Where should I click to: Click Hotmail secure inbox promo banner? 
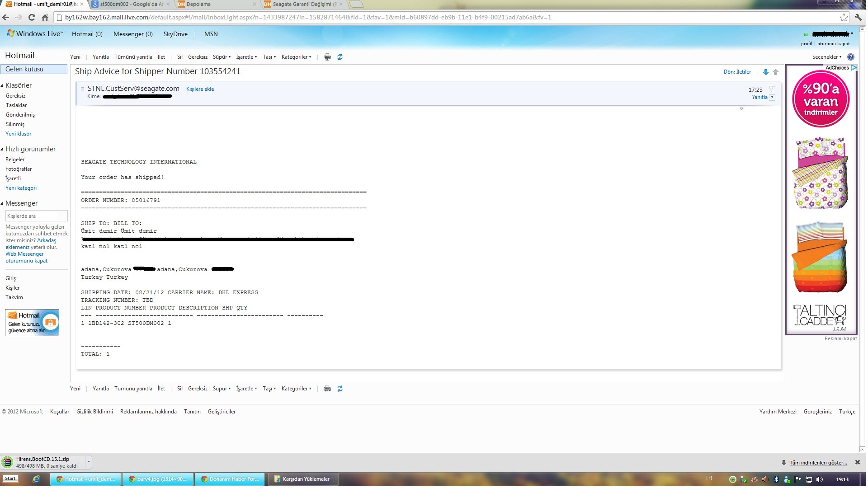tap(32, 323)
